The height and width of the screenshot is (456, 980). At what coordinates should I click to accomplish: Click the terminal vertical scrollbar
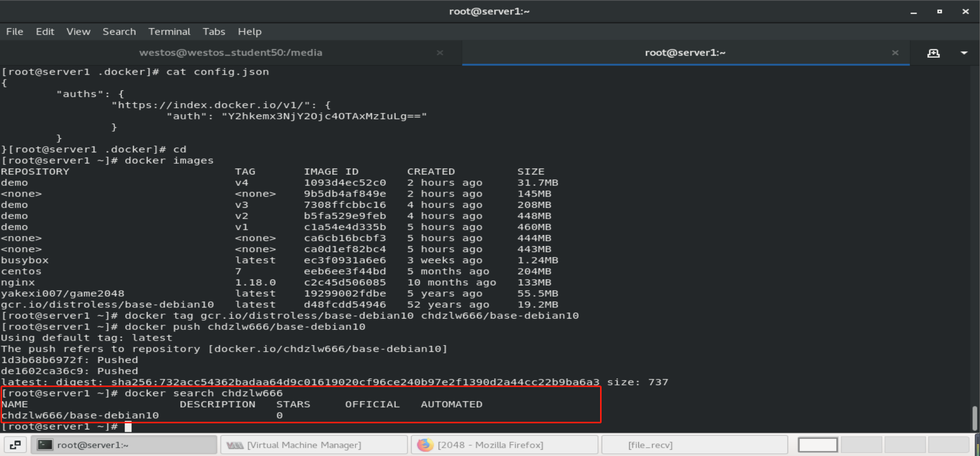pos(974,418)
